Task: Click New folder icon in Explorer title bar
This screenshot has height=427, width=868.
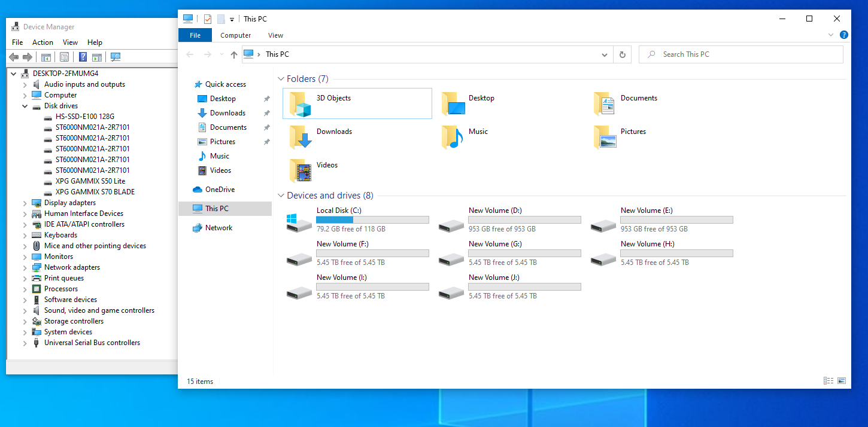Action: (x=221, y=19)
